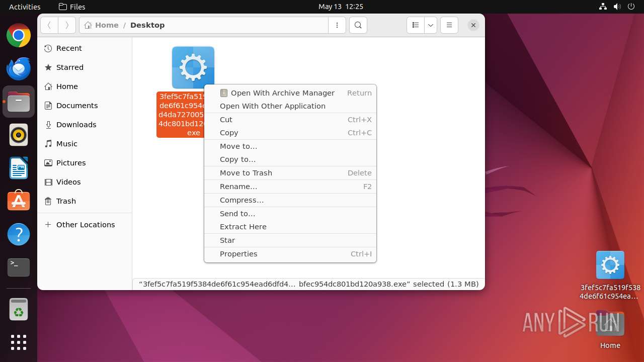Open Properties from the context menu
This screenshot has height=362, width=644.
tap(290, 254)
